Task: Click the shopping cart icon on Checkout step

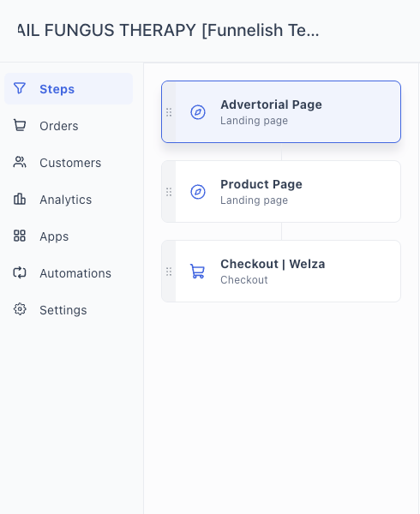Action: point(198,272)
